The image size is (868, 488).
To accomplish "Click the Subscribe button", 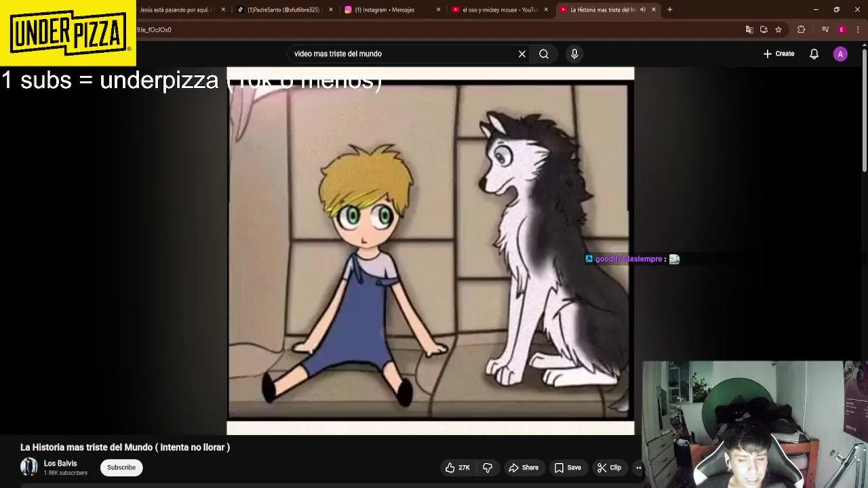I will point(121,467).
